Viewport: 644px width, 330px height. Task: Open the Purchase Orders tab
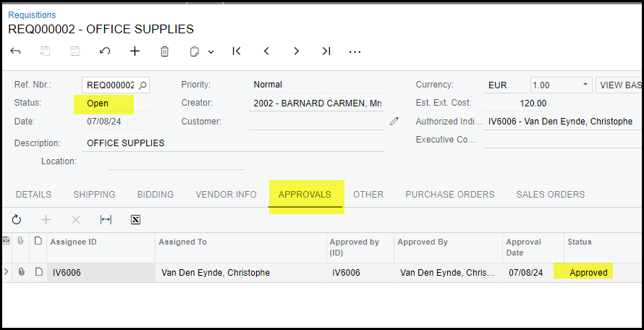pos(449,194)
